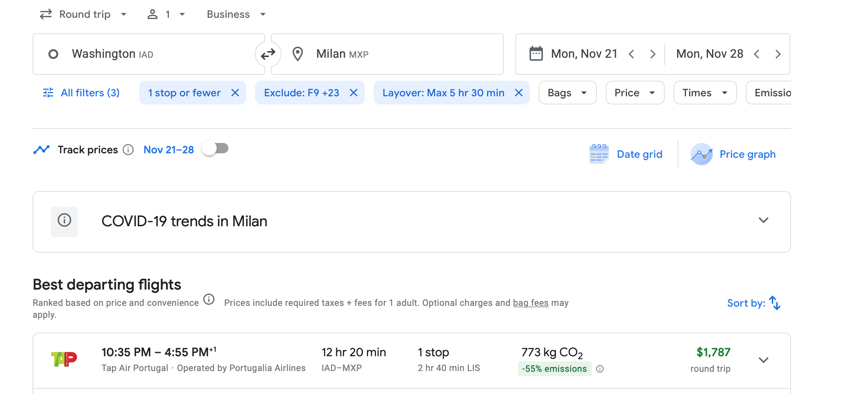Enable the Track prices toggle
The image size is (868, 394).
[x=216, y=149]
